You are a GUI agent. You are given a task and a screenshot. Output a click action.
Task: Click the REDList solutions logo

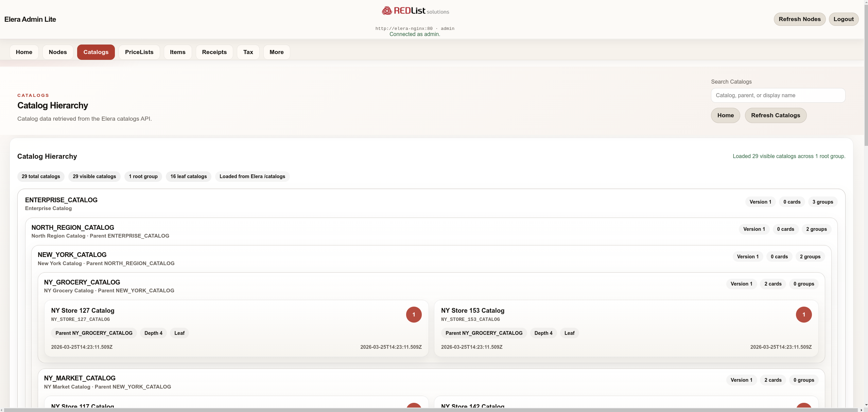[x=415, y=11]
